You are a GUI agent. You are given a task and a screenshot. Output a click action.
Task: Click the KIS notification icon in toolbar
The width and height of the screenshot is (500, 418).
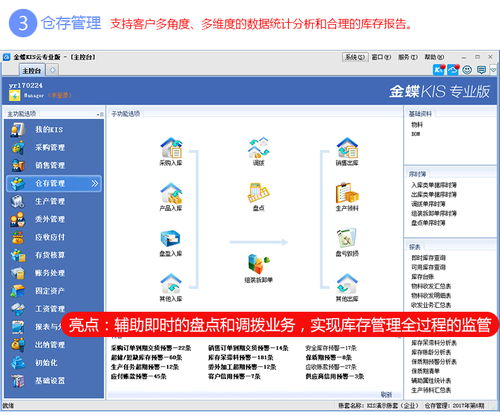pyautogui.click(x=439, y=69)
